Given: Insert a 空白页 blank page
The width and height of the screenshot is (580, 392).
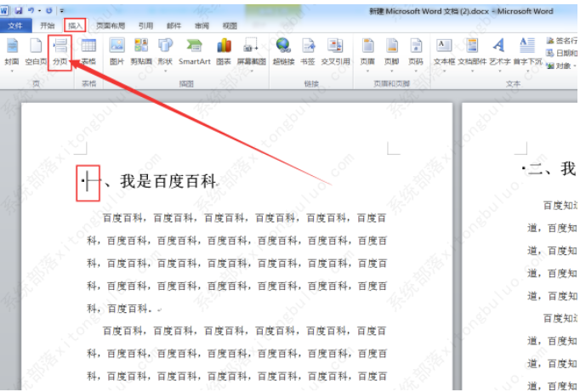Looking at the screenshot, I should [36, 52].
